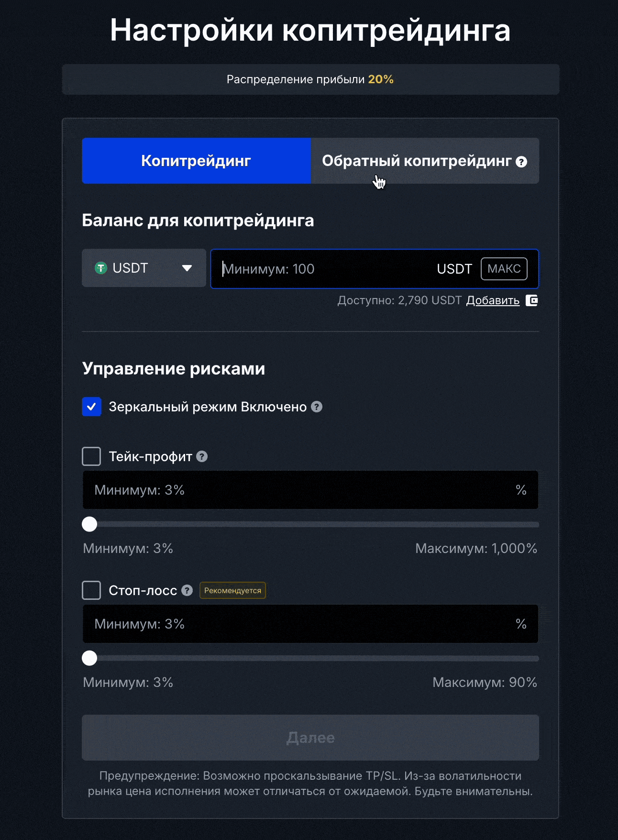Open the USDT currency dropdown
The height and width of the screenshot is (840, 618).
coord(143,268)
